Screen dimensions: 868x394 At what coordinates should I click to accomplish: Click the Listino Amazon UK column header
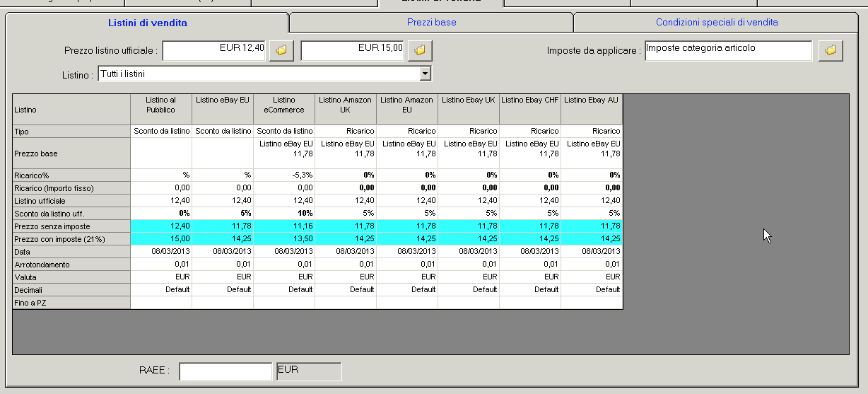pyautogui.click(x=345, y=105)
